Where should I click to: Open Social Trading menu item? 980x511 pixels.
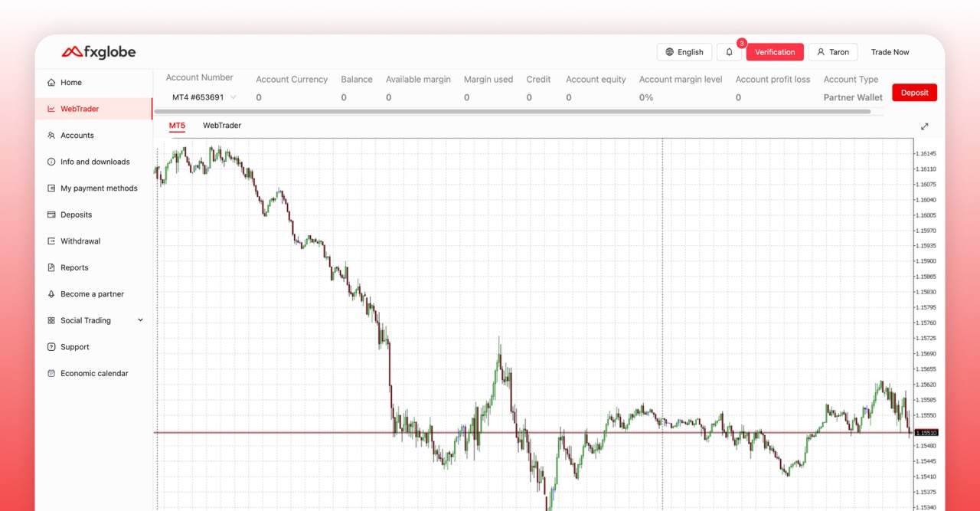(94, 320)
